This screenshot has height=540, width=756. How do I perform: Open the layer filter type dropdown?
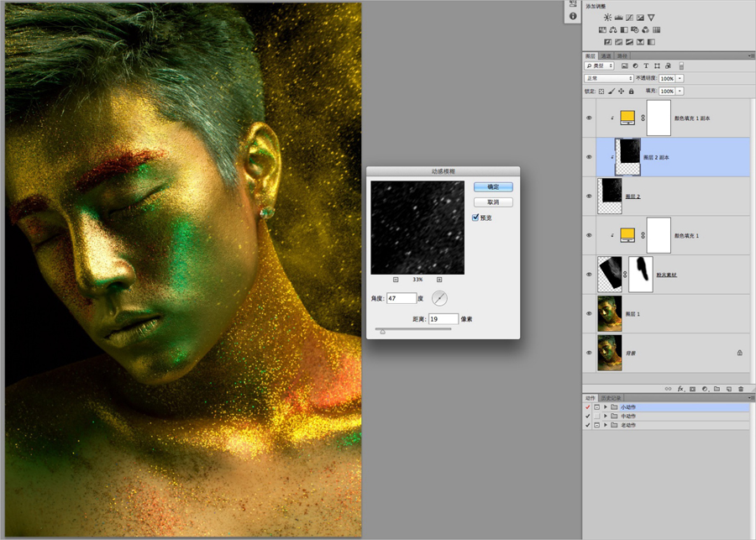(x=599, y=66)
